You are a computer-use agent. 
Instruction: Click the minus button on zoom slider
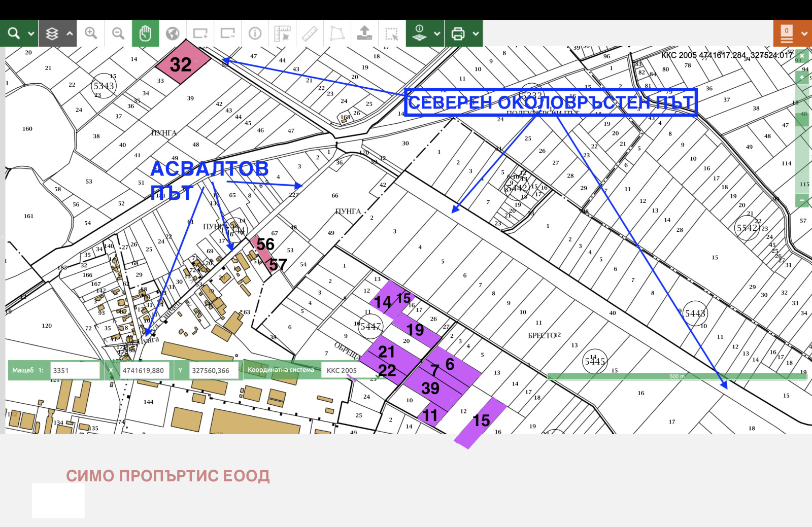point(802,200)
